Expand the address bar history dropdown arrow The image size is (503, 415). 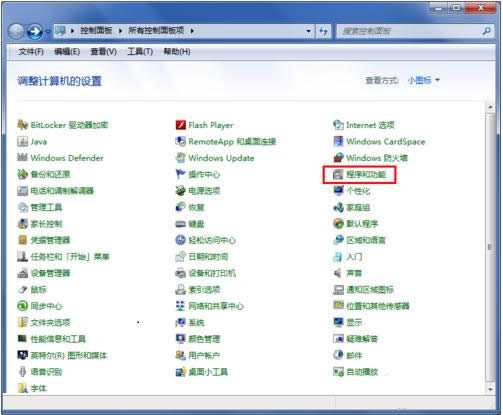pyautogui.click(x=308, y=31)
